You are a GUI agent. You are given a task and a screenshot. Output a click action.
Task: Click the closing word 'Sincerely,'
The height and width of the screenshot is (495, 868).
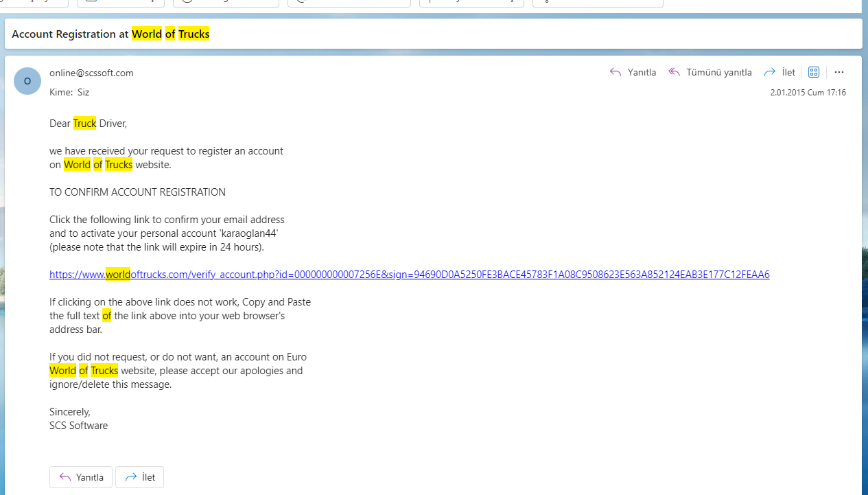click(70, 412)
